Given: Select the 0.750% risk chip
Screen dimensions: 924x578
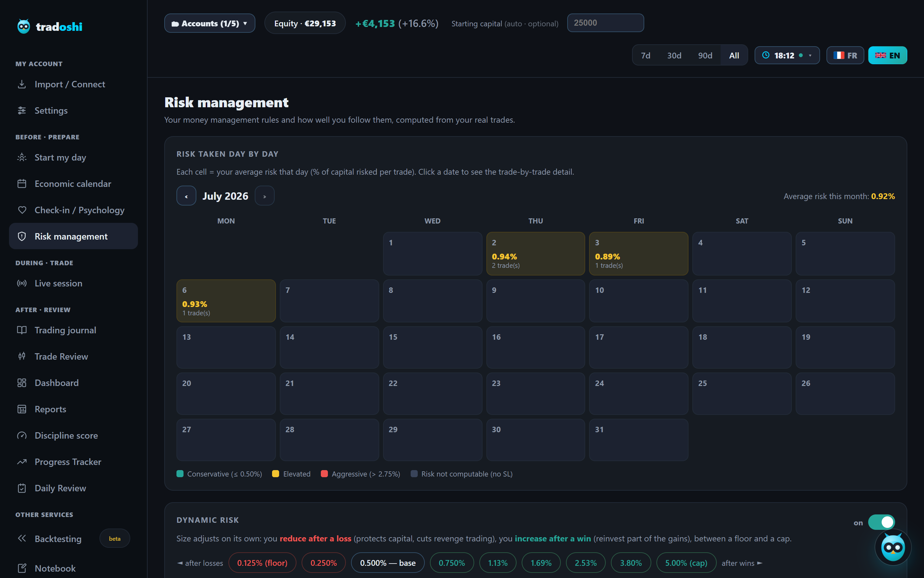Looking at the screenshot, I should (452, 563).
